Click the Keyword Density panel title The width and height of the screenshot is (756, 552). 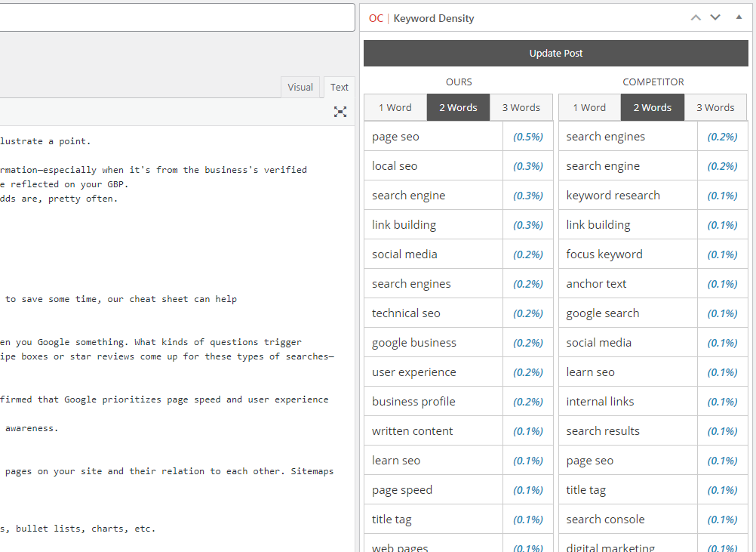click(x=433, y=18)
